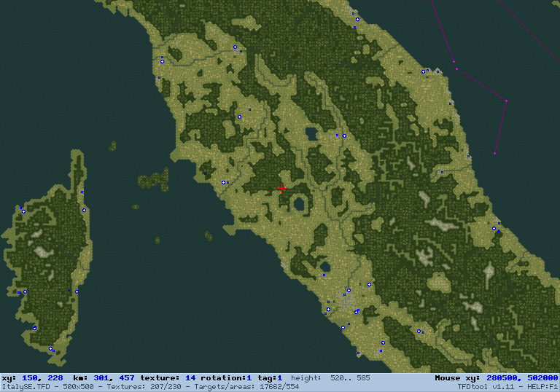Click the 'HELP:F1' hint in status bar

(542, 387)
